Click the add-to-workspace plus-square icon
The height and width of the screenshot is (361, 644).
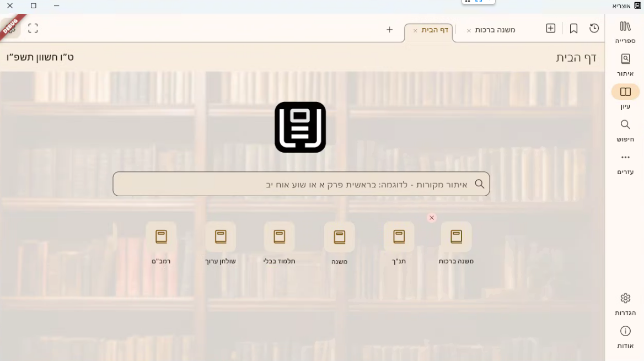550,29
